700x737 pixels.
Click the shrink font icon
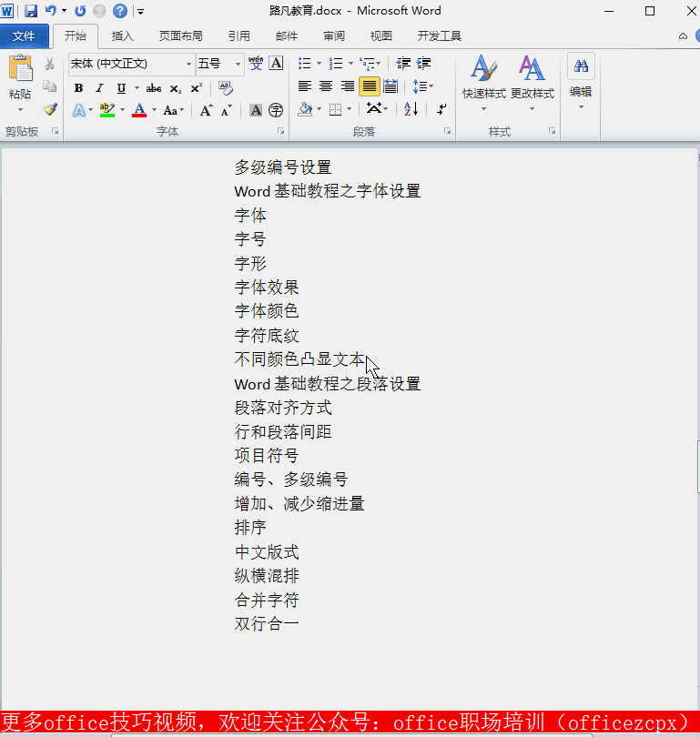(227, 110)
